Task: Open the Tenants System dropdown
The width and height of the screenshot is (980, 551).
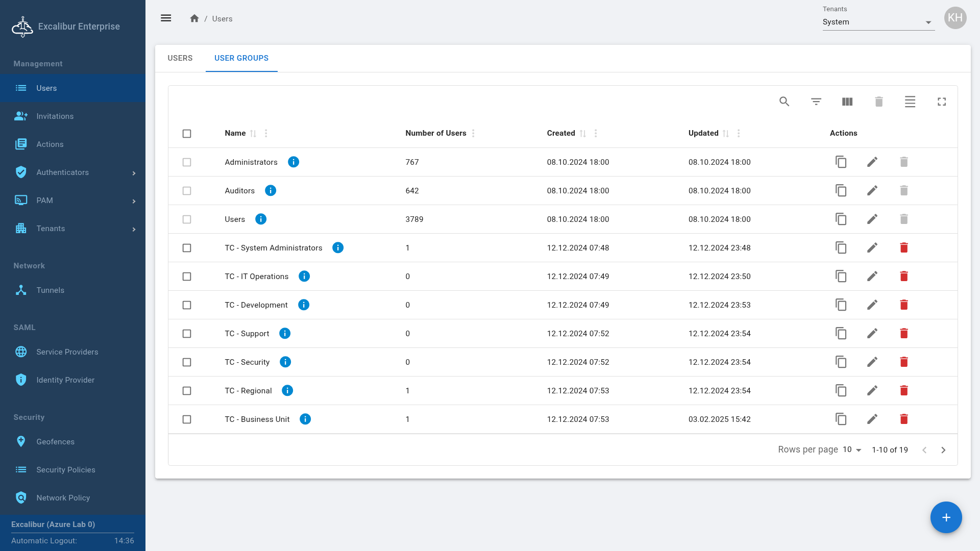Action: tap(878, 22)
